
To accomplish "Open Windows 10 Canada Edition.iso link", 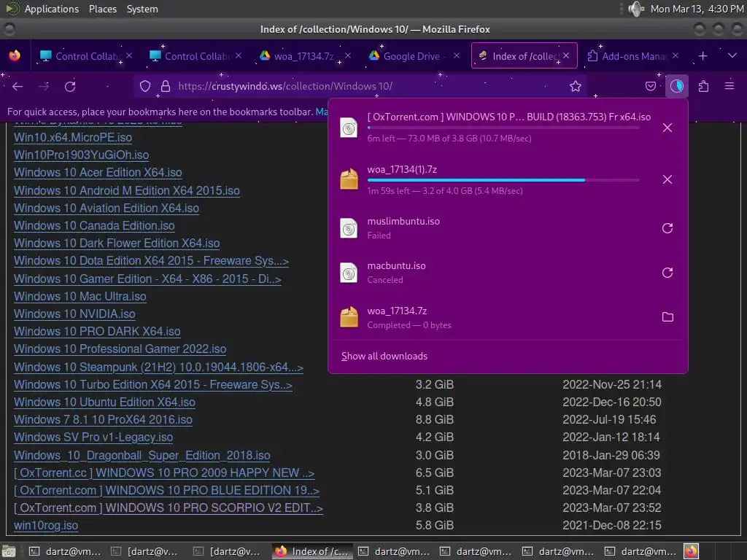I will pyautogui.click(x=94, y=226).
